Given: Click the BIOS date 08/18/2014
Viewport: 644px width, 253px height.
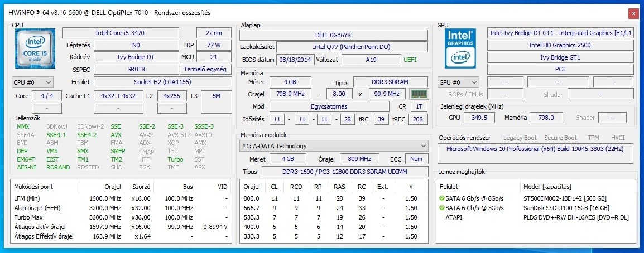Looking at the screenshot, I should tap(295, 60).
